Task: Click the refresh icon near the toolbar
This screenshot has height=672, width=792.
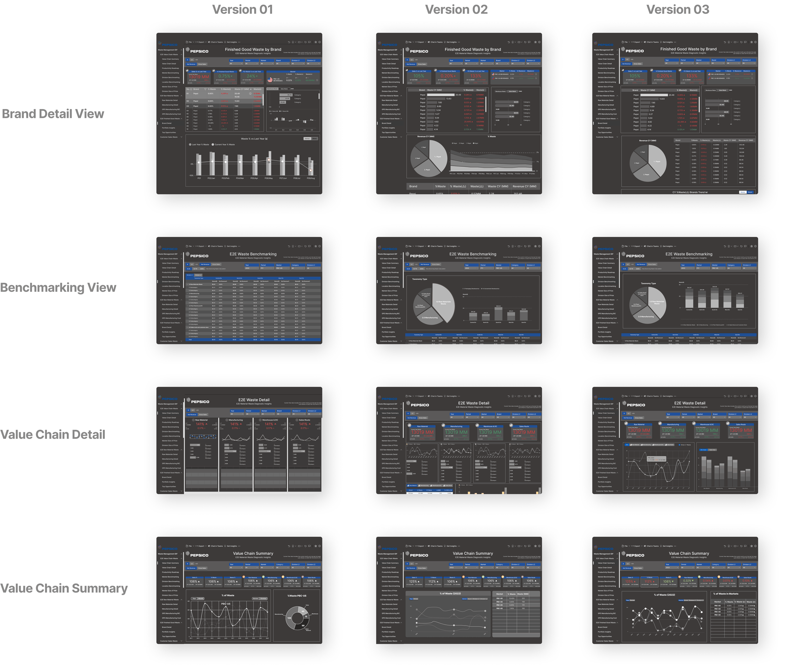Action: click(305, 42)
